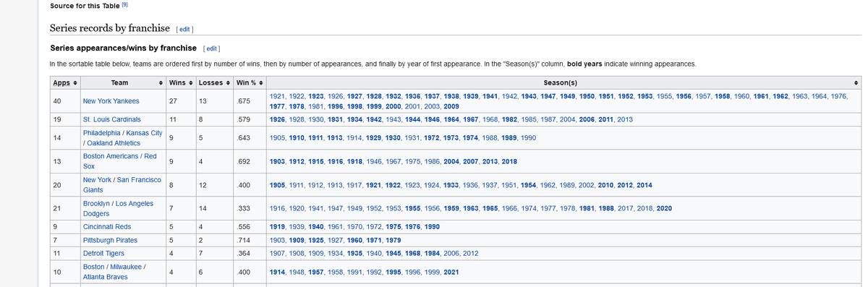Open Tigers 1907 season link
868x287 pixels.
(276, 253)
